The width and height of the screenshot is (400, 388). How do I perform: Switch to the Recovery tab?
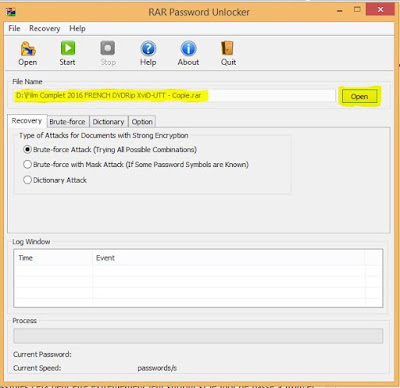click(x=27, y=121)
